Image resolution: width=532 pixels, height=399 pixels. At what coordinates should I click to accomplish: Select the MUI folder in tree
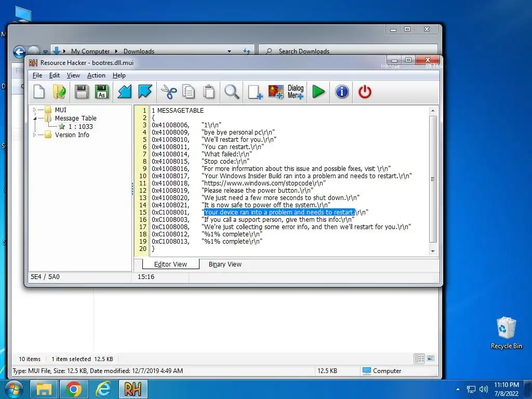point(60,110)
